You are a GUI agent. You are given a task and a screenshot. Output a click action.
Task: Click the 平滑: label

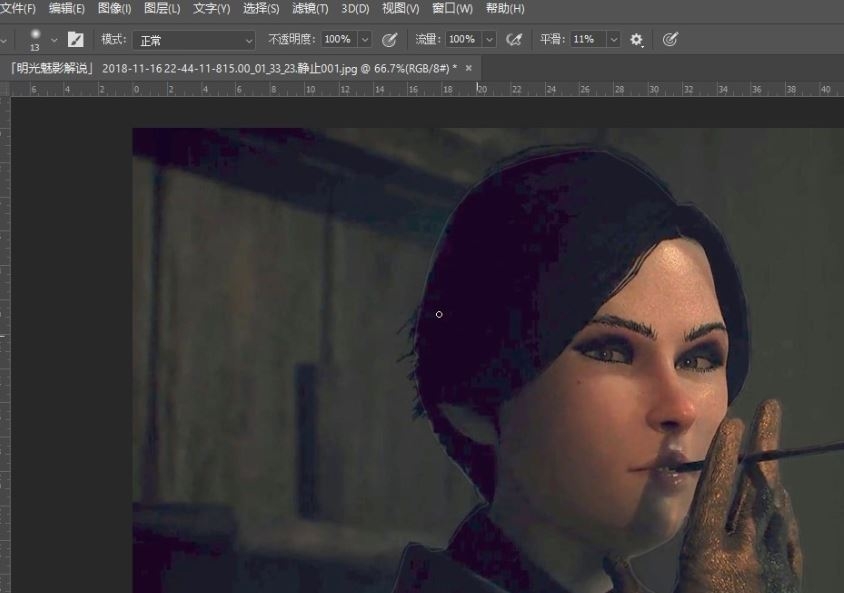[552, 39]
